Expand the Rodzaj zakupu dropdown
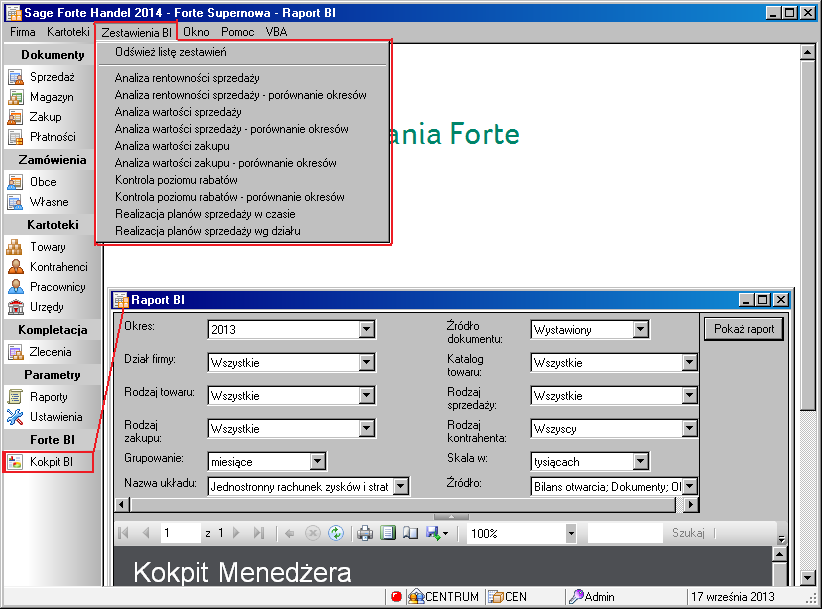 tap(367, 429)
